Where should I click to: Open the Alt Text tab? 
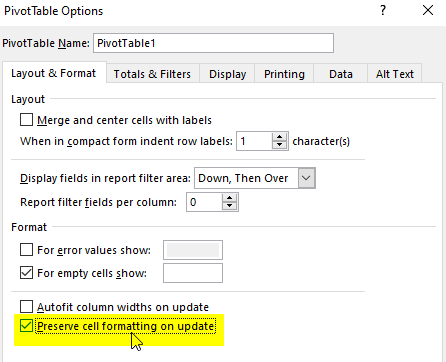(395, 74)
